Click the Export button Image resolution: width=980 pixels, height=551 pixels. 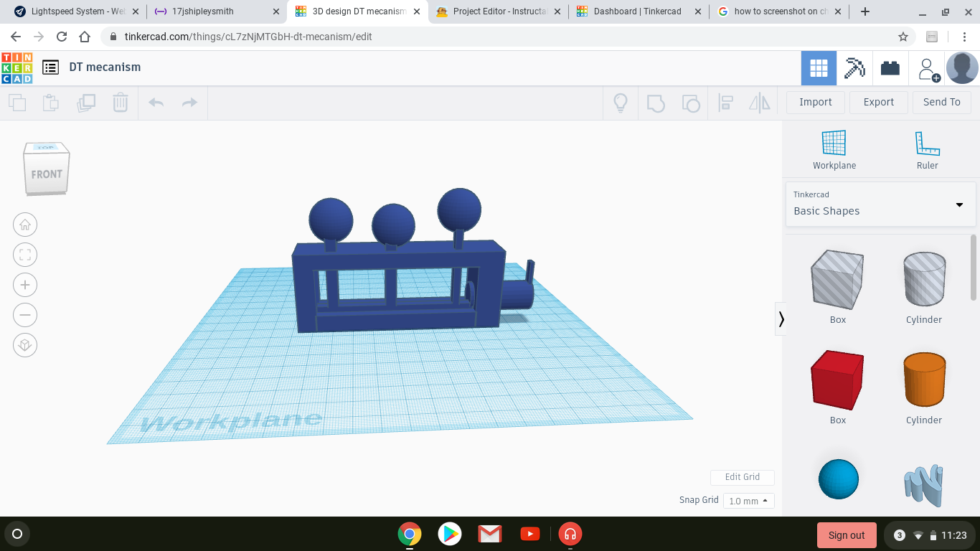pos(879,102)
